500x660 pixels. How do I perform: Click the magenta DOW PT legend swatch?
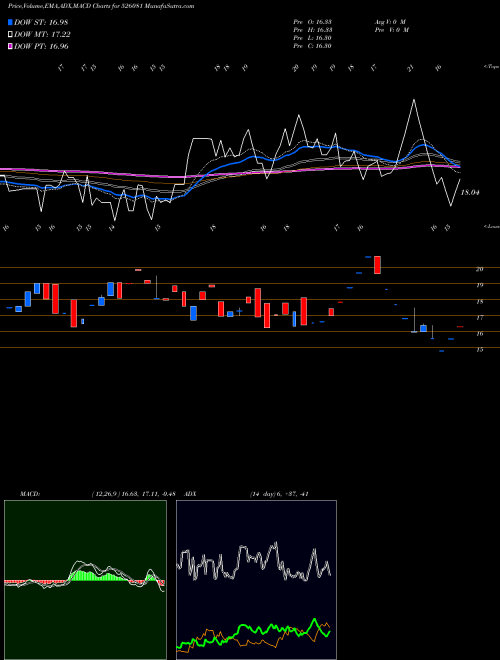(11, 46)
